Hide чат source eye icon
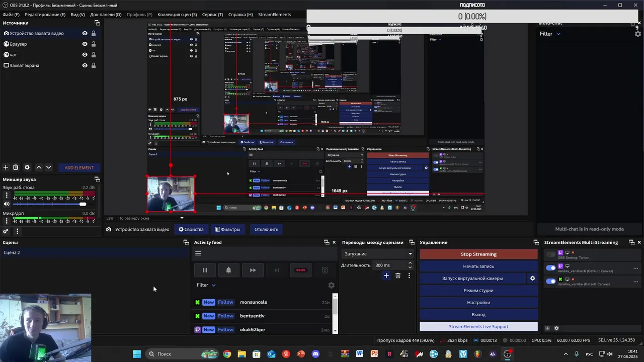644x362 pixels. coord(85,55)
